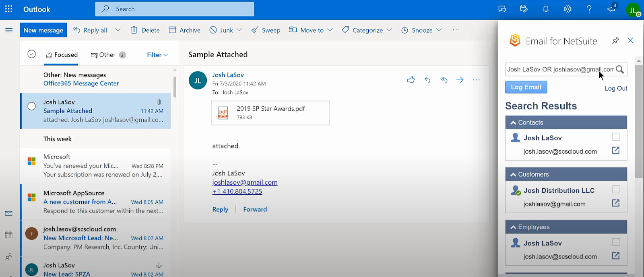Open the Filter dropdown
Screen dimensions: 644x277
(x=157, y=55)
